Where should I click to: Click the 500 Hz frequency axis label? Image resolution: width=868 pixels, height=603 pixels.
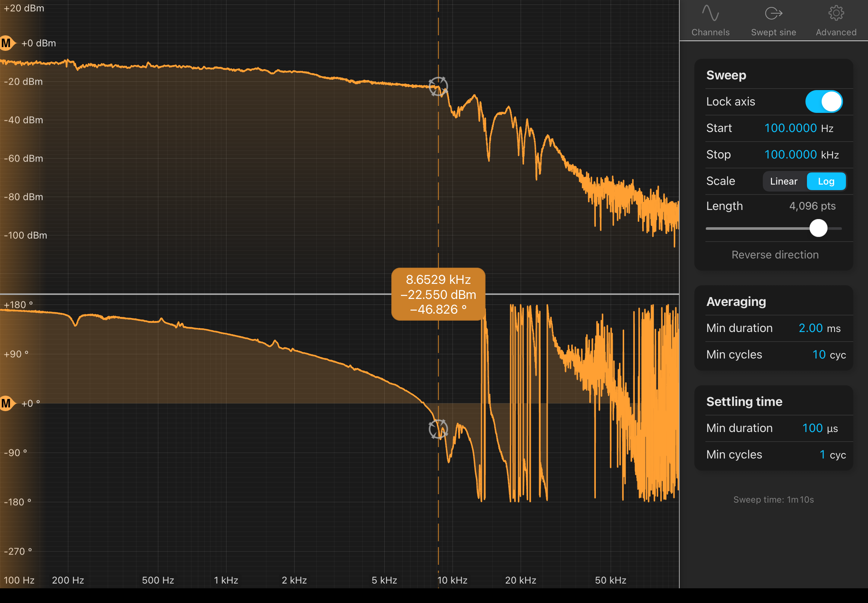[x=158, y=580]
